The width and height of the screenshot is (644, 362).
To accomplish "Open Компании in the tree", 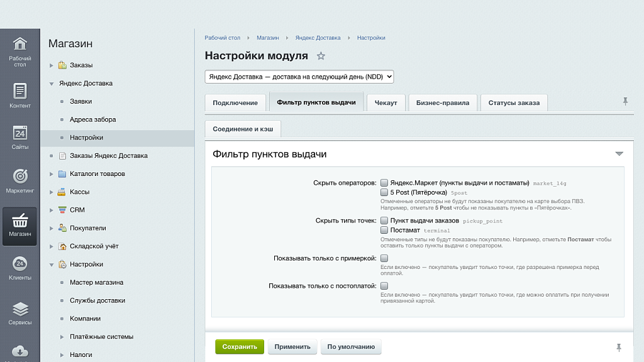I will [85, 319].
